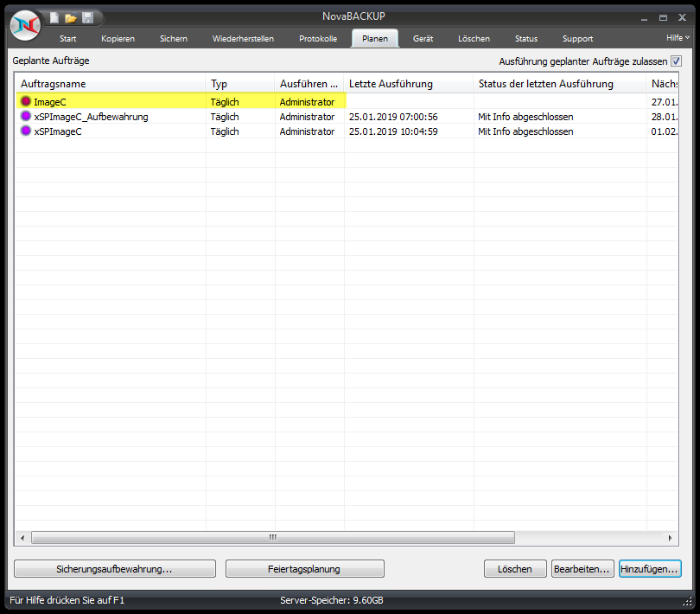Select the Planen tab
The width and height of the screenshot is (700, 614).
[x=375, y=39]
